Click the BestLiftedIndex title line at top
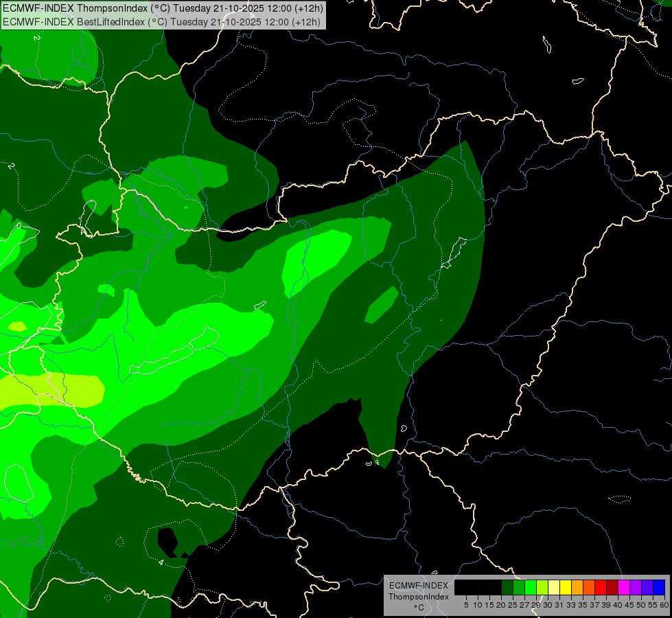 (x=161, y=21)
